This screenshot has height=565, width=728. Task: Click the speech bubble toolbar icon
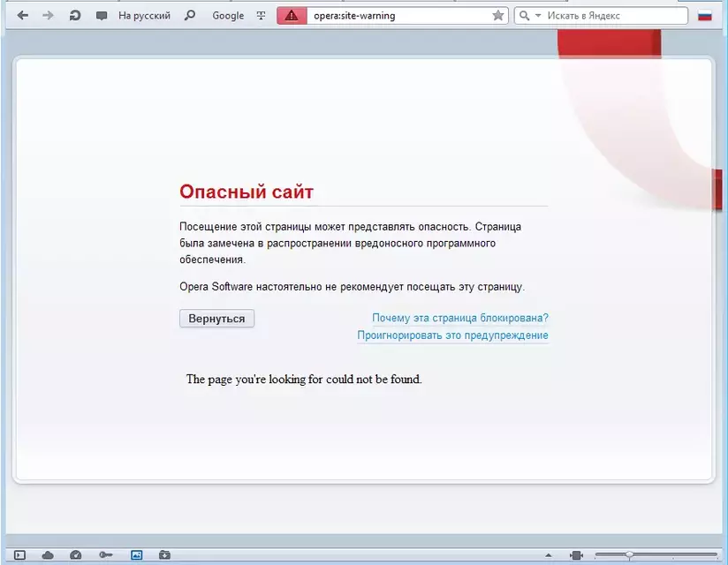(102, 16)
